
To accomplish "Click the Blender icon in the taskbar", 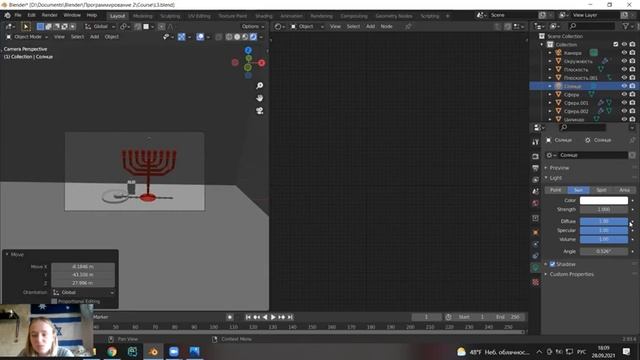I will coord(153,351).
